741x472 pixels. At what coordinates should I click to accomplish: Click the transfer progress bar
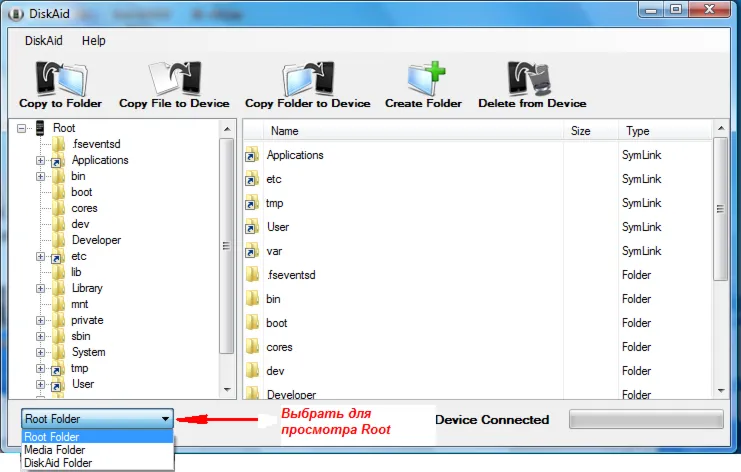[x=646, y=419]
